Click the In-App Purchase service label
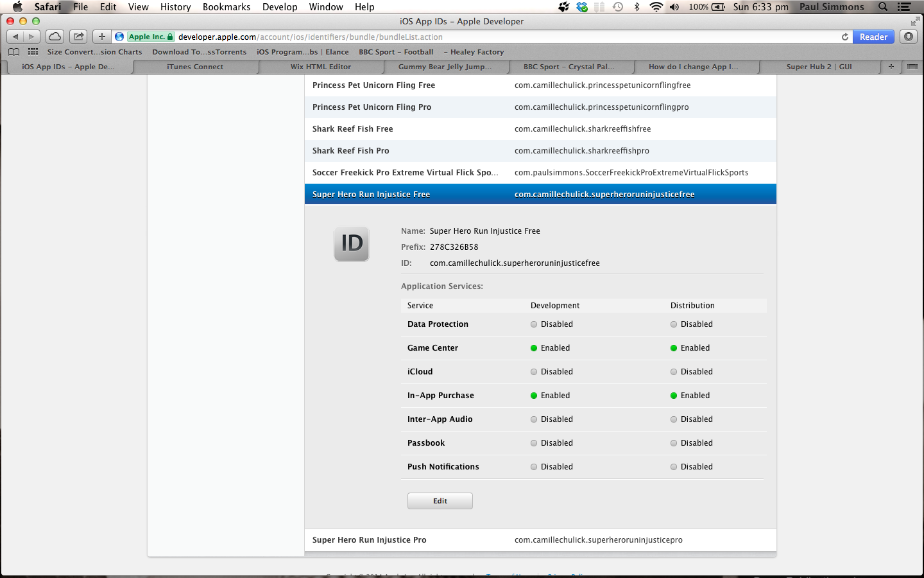 tap(441, 396)
